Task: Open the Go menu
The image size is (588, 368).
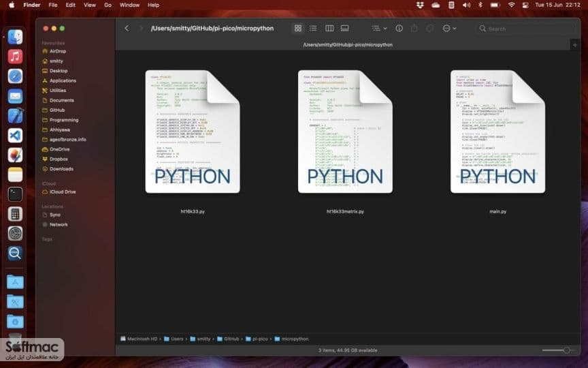Action: (108, 5)
